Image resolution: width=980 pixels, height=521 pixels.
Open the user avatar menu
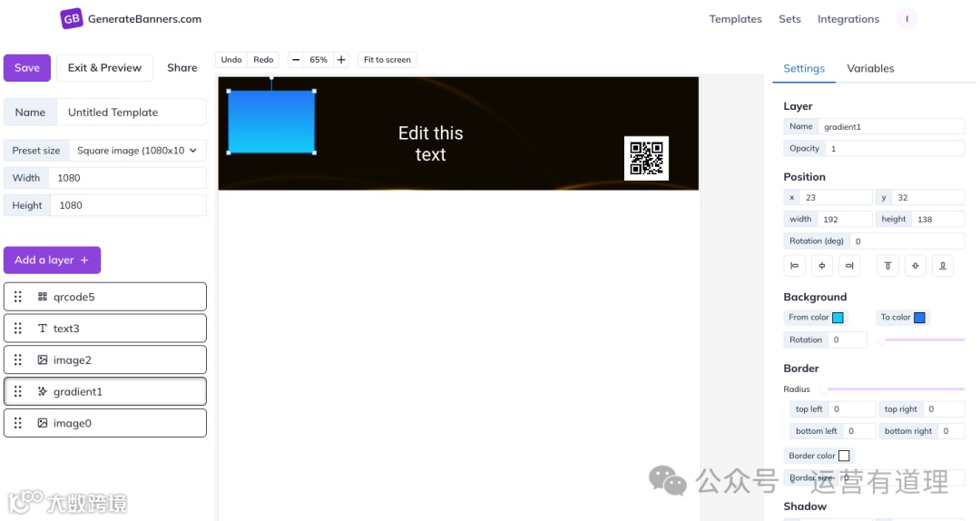click(x=906, y=19)
